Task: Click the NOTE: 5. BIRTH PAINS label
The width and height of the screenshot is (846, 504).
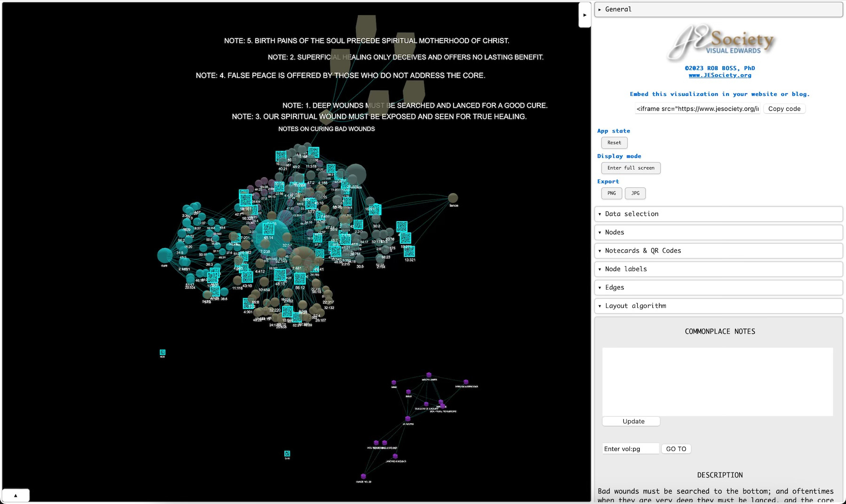Action: (367, 41)
